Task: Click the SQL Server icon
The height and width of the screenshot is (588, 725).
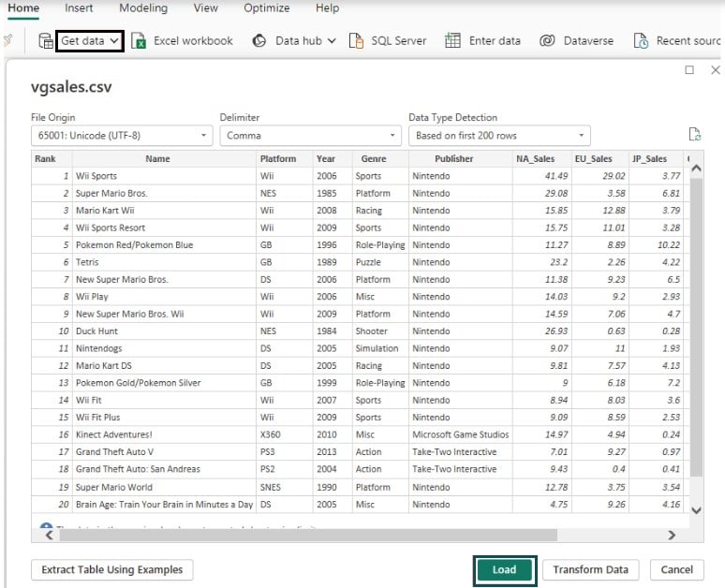Action: [356, 41]
